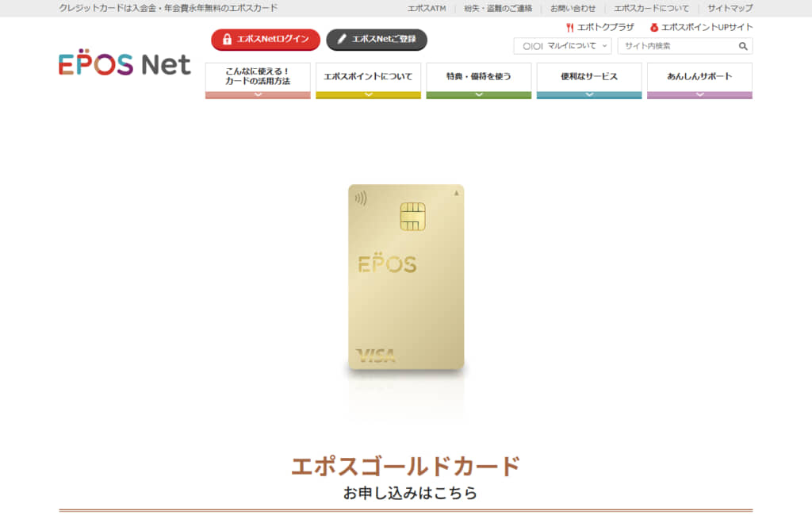Click the OIOI Marui logo icon
812x527 pixels.
coord(532,46)
